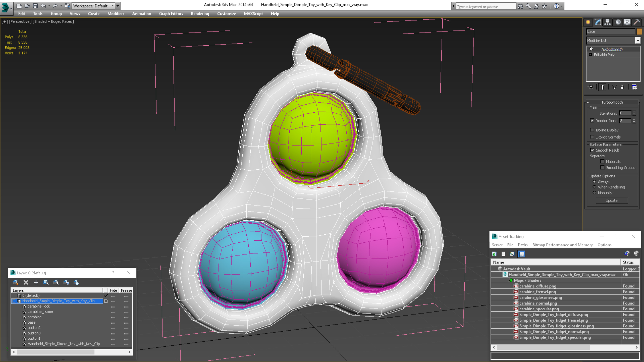The width and height of the screenshot is (644, 362).
Task: Uncheck the Smooth Result checkbox
Action: pos(592,150)
